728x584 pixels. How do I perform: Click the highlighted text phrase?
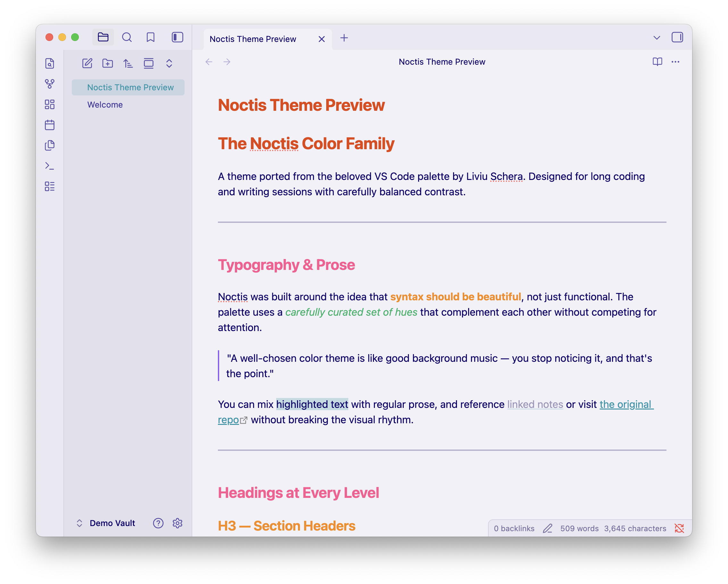click(x=312, y=404)
